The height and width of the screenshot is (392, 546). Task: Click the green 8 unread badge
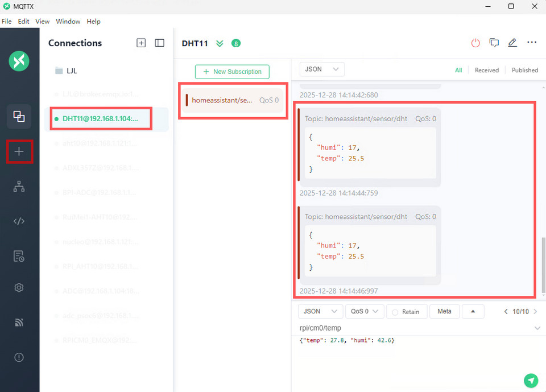(x=236, y=44)
